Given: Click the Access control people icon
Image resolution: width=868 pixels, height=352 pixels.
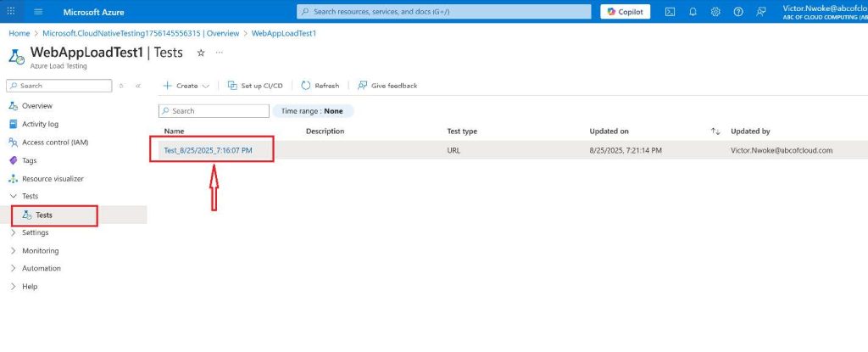Looking at the screenshot, I should 14,142.
